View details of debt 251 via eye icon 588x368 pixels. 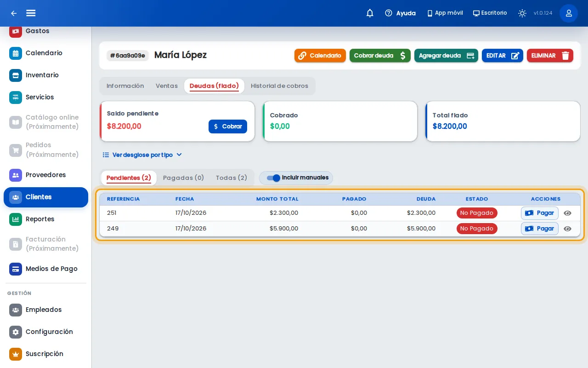(568, 213)
